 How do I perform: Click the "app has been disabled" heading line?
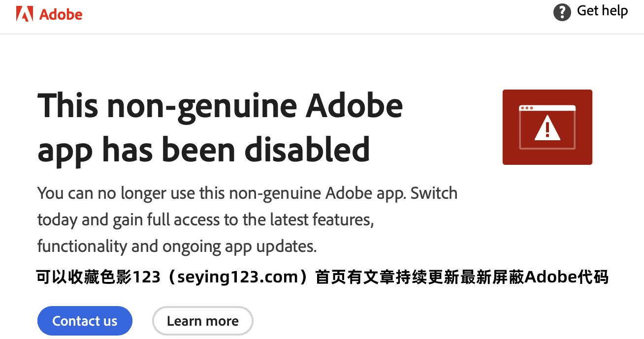pos(203,150)
